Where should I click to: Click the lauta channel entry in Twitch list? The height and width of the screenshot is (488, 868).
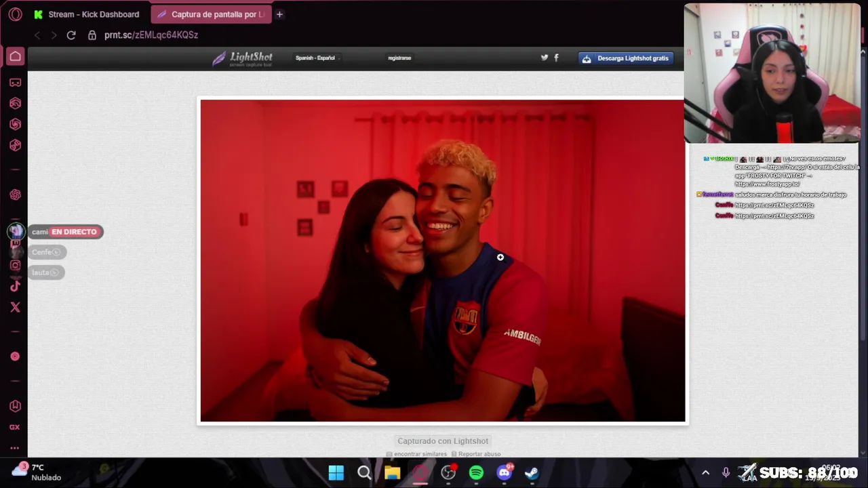[46, 272]
